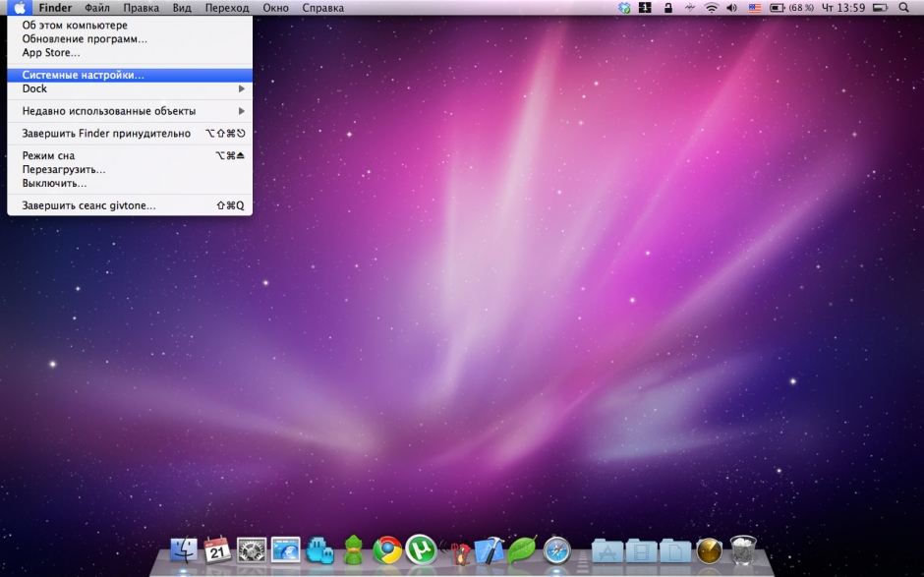Open Safari compass icon in the Dock
924x577 pixels.
(x=557, y=551)
